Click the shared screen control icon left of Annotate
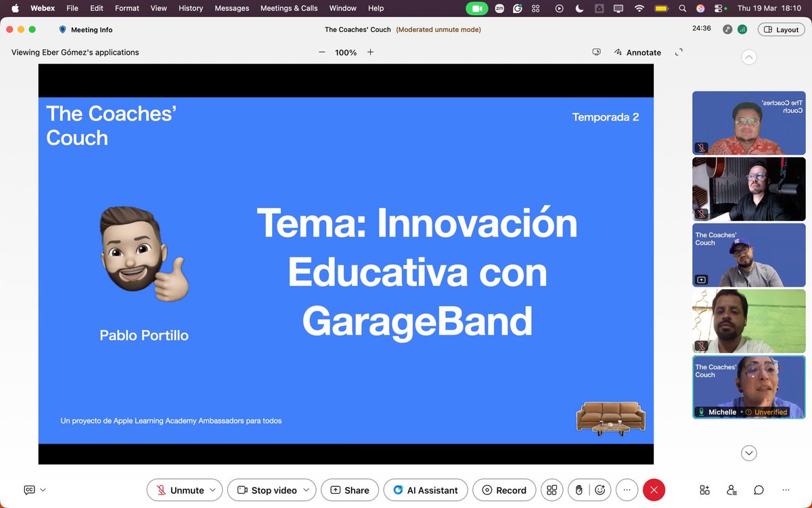The height and width of the screenshot is (508, 812). (x=596, y=52)
